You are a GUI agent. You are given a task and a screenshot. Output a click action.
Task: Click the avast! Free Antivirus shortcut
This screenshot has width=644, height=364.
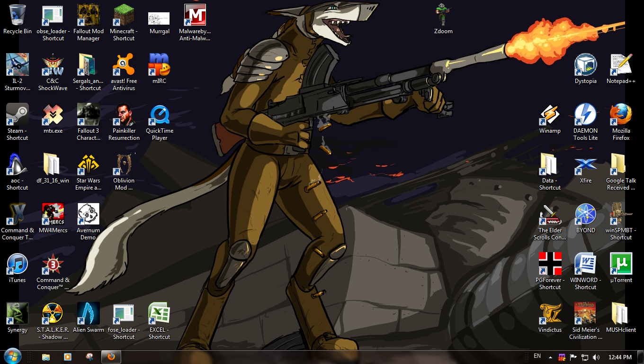click(124, 65)
